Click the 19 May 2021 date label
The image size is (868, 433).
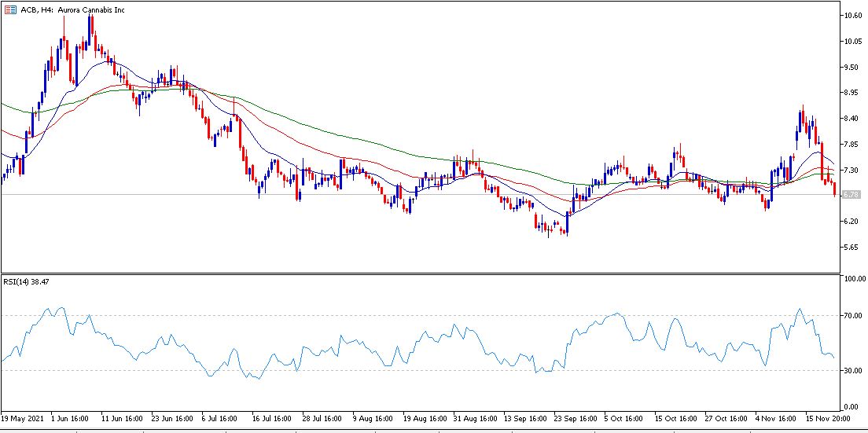point(21,419)
